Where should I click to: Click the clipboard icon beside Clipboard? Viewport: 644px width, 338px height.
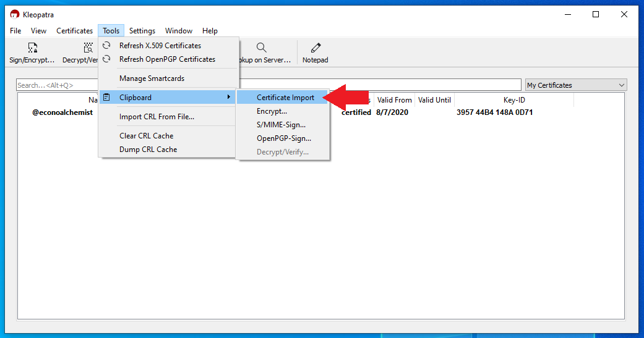[106, 97]
